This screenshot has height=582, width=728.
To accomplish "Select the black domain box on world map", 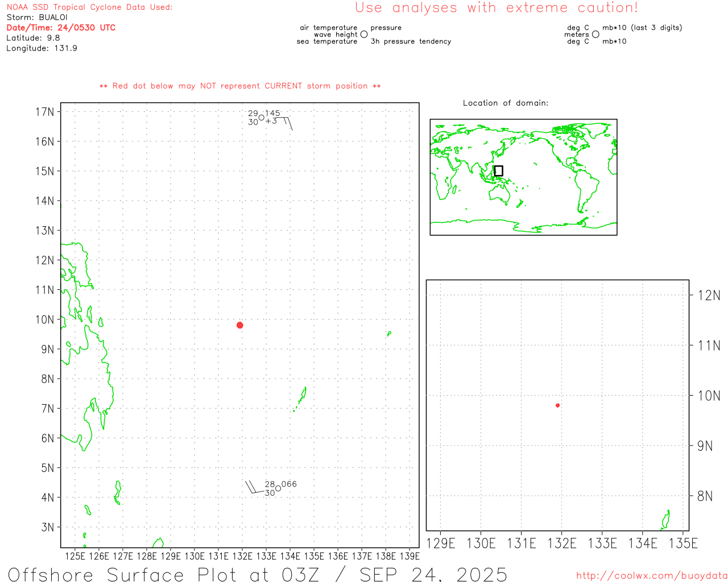I will click(499, 171).
